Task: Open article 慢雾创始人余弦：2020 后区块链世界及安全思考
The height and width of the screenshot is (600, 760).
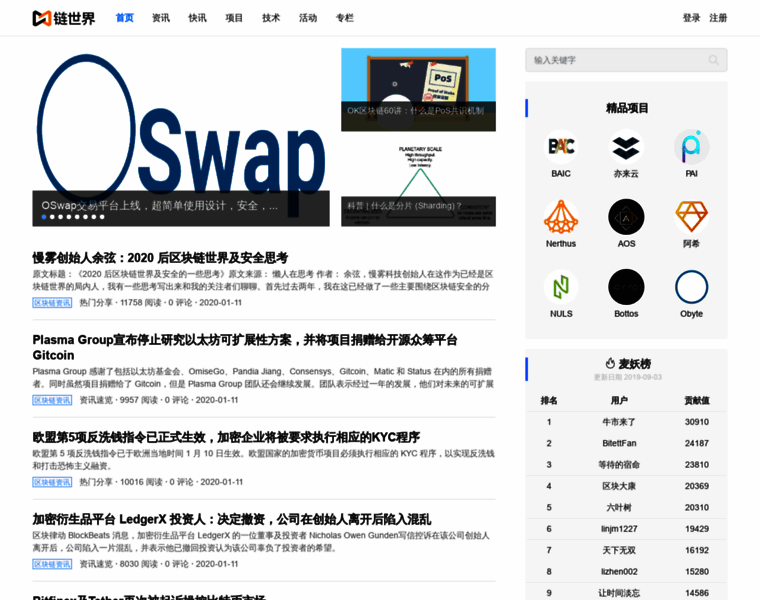Action: coord(160,258)
